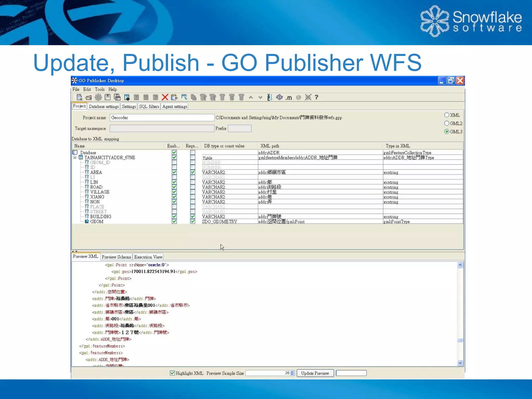Click the copy pages toolbar icon

(194, 97)
